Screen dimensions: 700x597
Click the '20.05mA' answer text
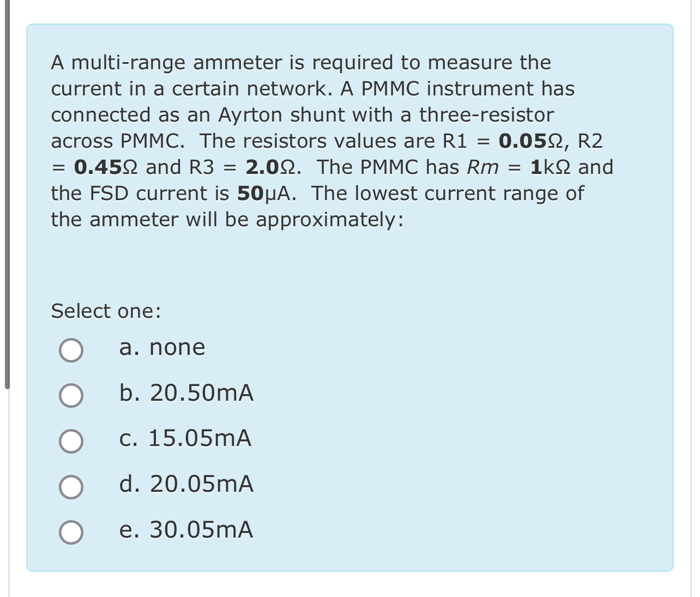point(186,484)
